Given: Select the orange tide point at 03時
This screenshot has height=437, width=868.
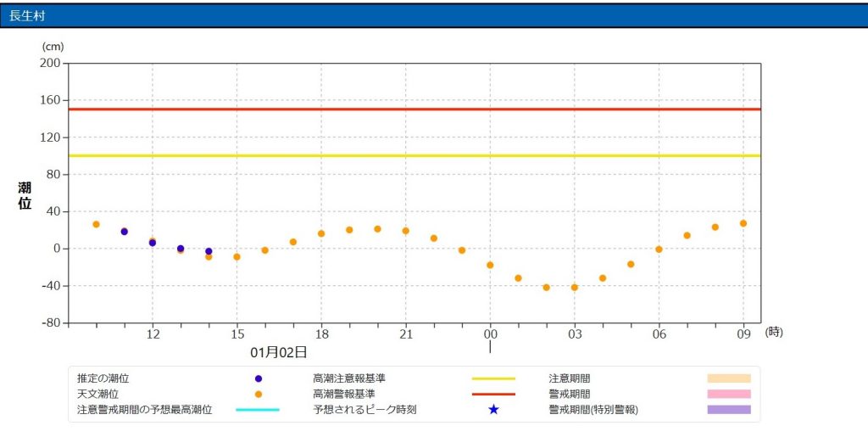Looking at the screenshot, I should pyautogui.click(x=575, y=288).
